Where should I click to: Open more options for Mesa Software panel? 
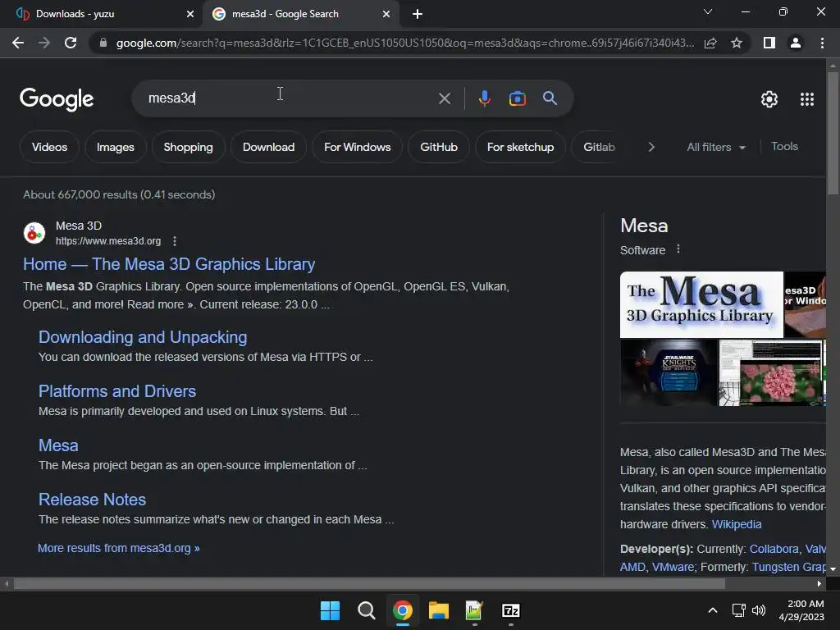point(678,249)
